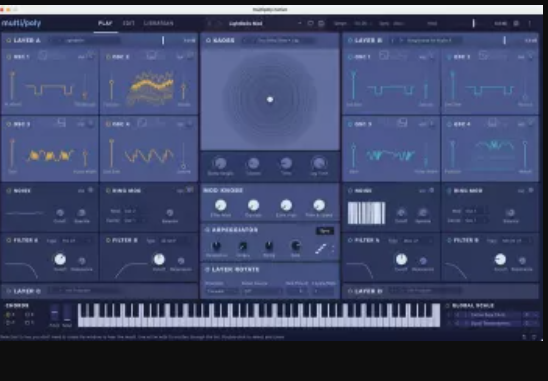Click the Kaoss Bump Height knob
Screen dimensions: 548x381
point(220,163)
